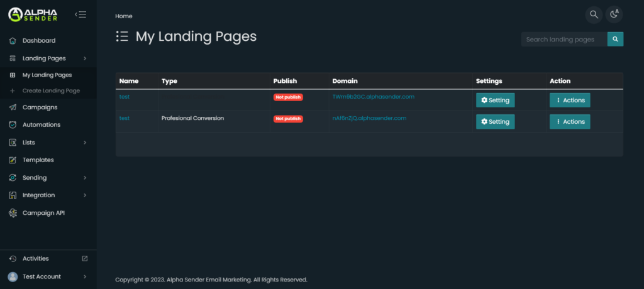Image resolution: width=644 pixels, height=289 pixels.
Task: Click the Campaign API gear icon
Action: tap(13, 213)
